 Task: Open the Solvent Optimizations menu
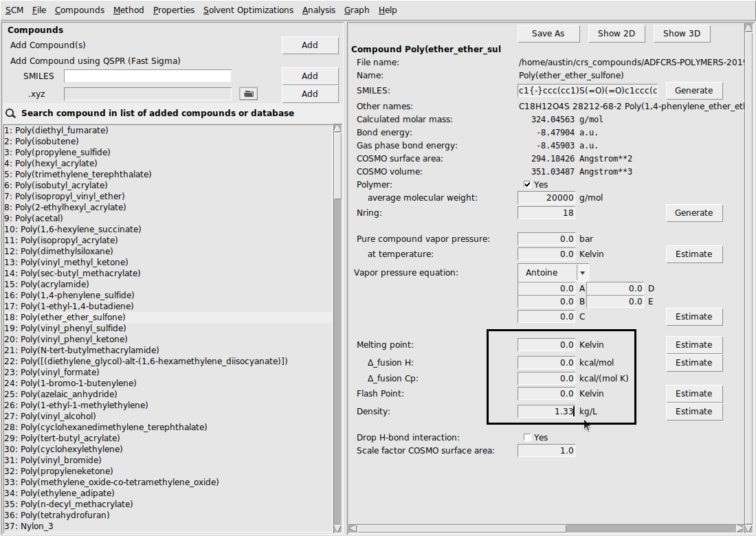(x=248, y=10)
